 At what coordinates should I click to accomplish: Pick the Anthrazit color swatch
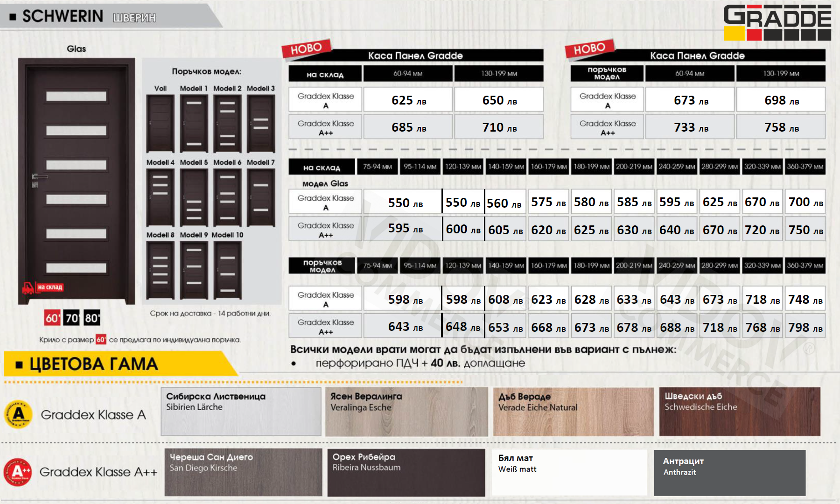click(729, 472)
